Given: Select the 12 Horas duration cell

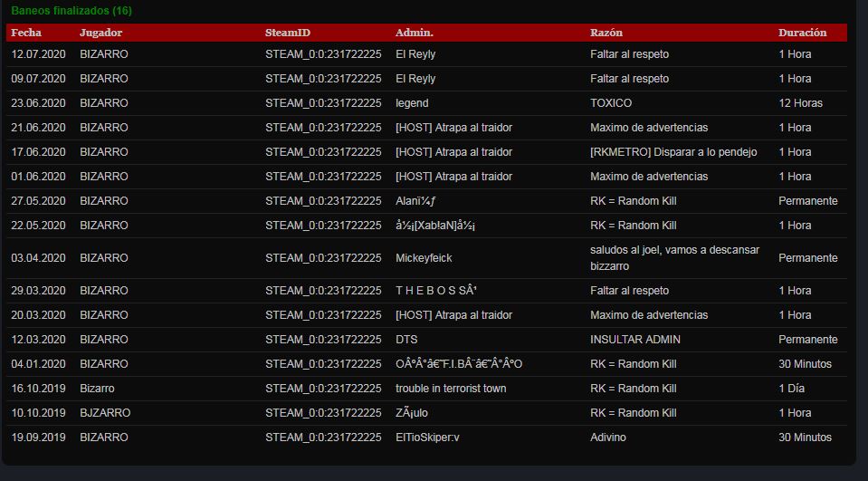Looking at the screenshot, I should [x=800, y=103].
